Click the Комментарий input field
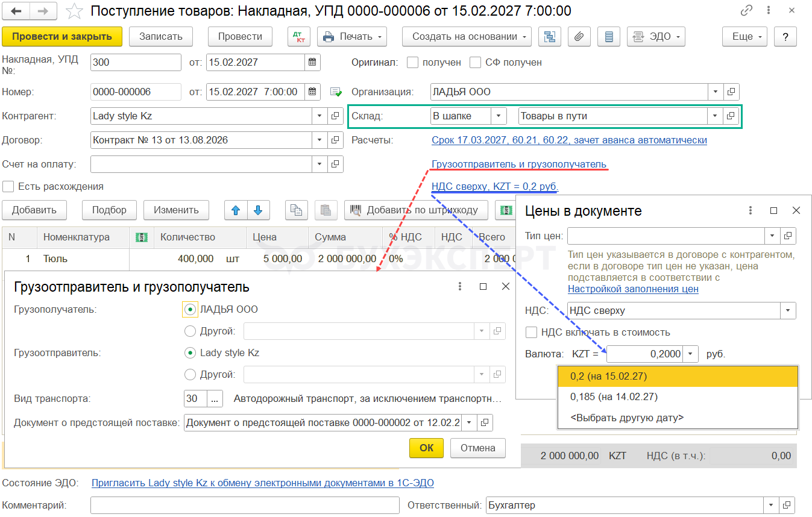812x517 pixels. [x=245, y=505]
